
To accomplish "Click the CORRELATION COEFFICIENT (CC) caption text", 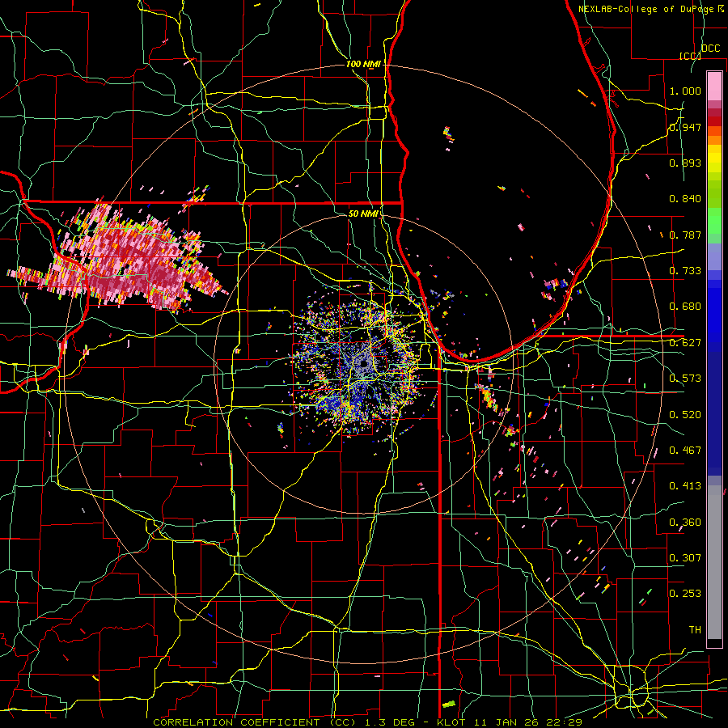I will 255,722.
